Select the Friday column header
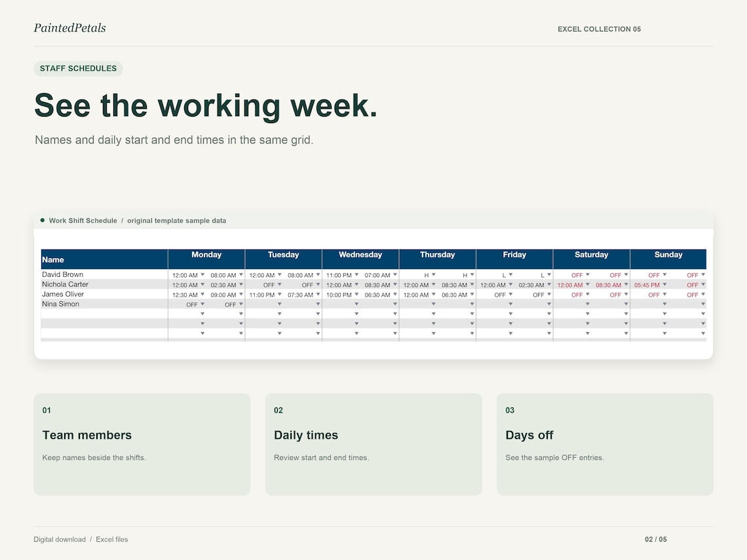The image size is (747, 560). (x=514, y=259)
